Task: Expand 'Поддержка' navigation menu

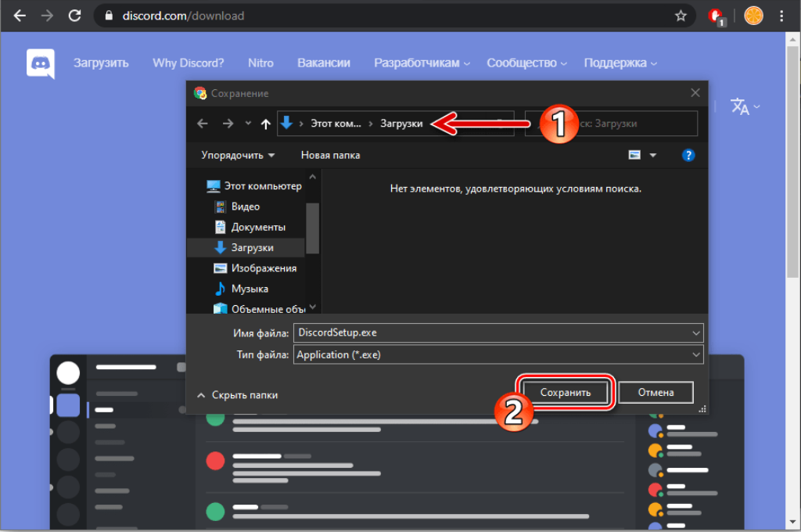Action: tap(620, 63)
